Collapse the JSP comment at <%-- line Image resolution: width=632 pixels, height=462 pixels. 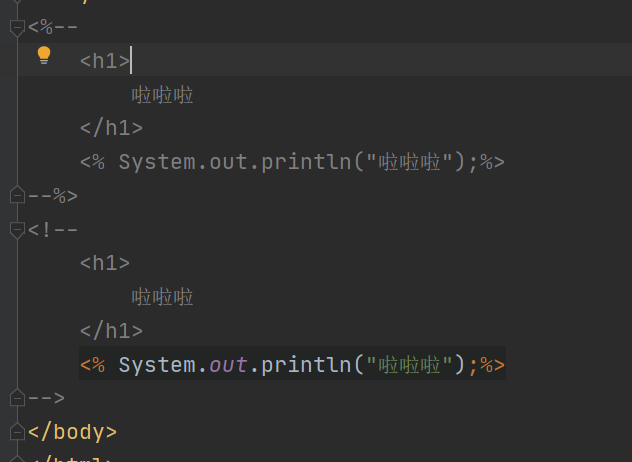pyautogui.click(x=17, y=28)
